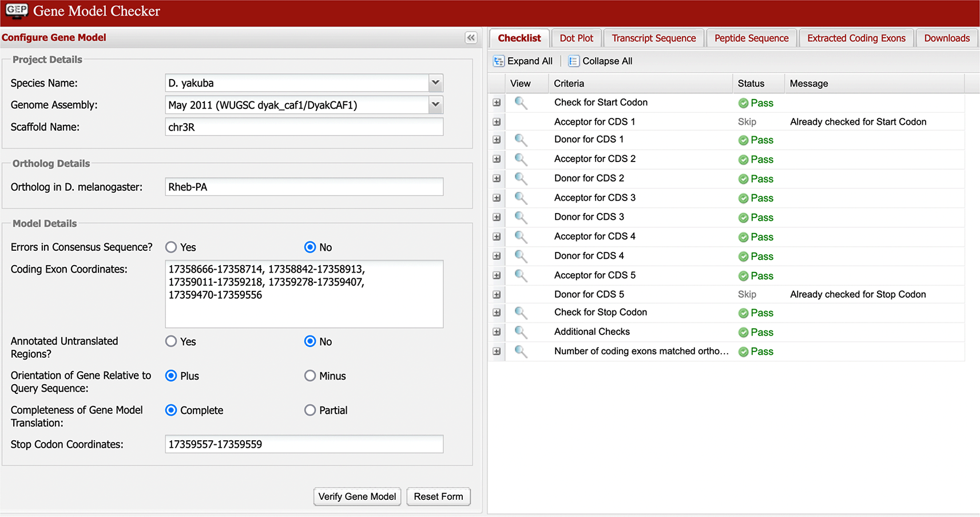Open the Peptide Sequence tab
980x517 pixels.
[x=751, y=38]
